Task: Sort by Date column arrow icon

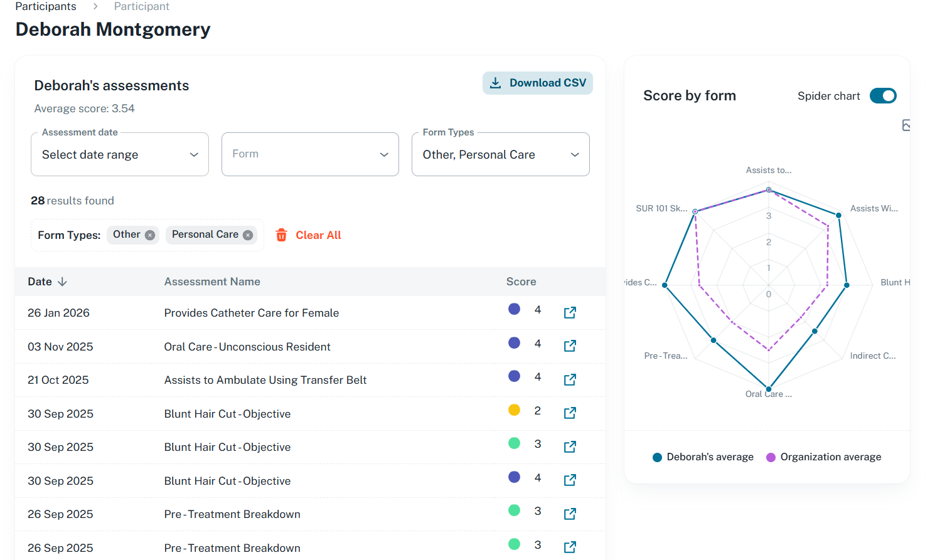Action: point(62,282)
